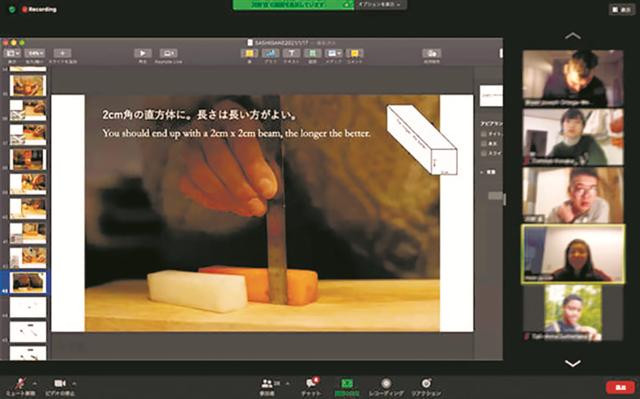This screenshot has height=399, width=640.
Task: Toggle the Body checkbox in format panel
Action: (x=484, y=144)
